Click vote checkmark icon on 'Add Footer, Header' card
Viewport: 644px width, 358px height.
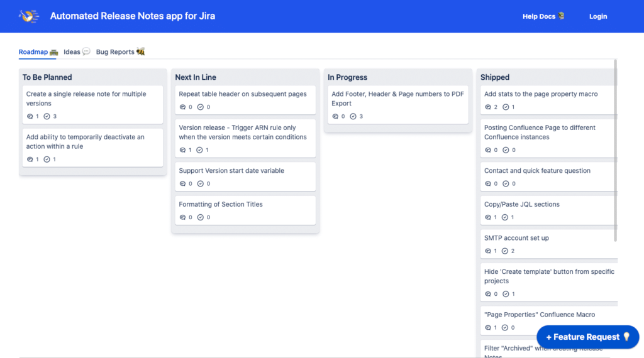(353, 116)
